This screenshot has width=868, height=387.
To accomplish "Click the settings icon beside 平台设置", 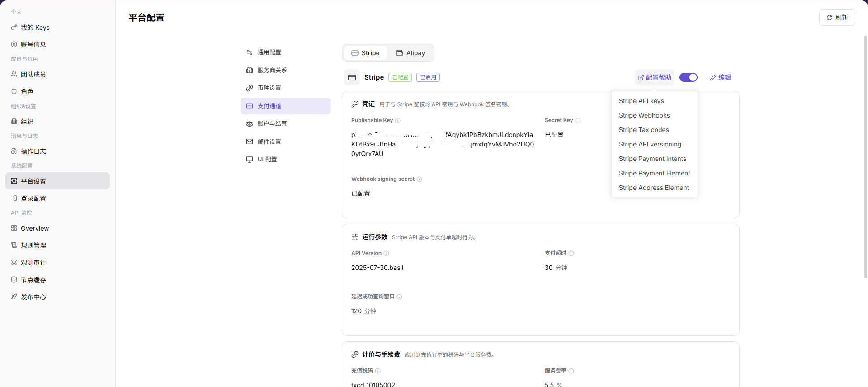I will pyautogui.click(x=14, y=181).
